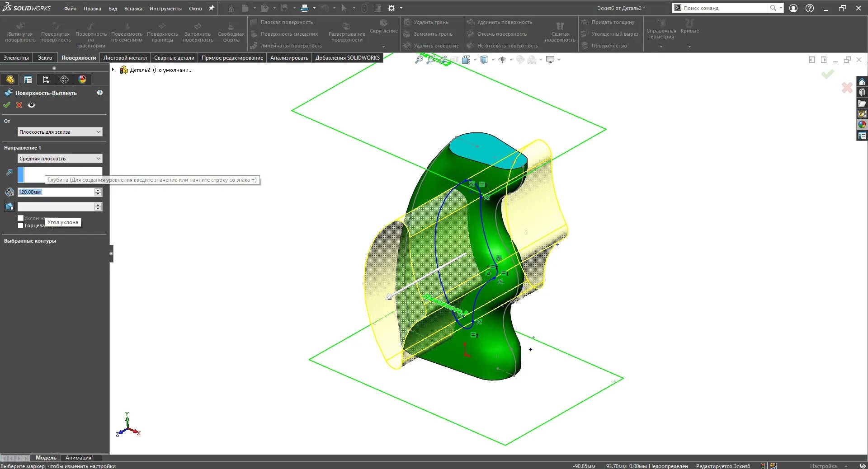The image size is (868, 469).
Task: Open SOLIDWORKS Resources home icon in task pane
Action: click(862, 82)
